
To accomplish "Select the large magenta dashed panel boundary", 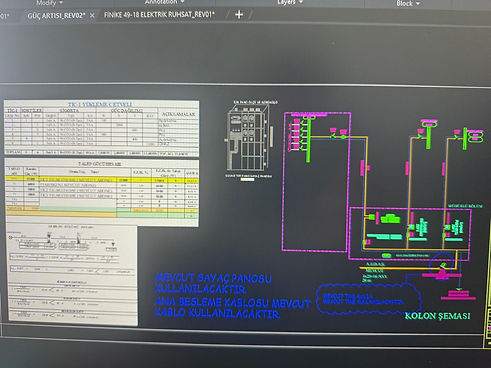I will point(317,182).
